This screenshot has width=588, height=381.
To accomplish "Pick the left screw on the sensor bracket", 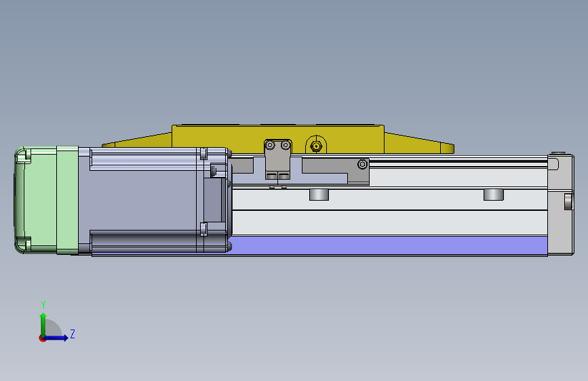I will (271, 145).
